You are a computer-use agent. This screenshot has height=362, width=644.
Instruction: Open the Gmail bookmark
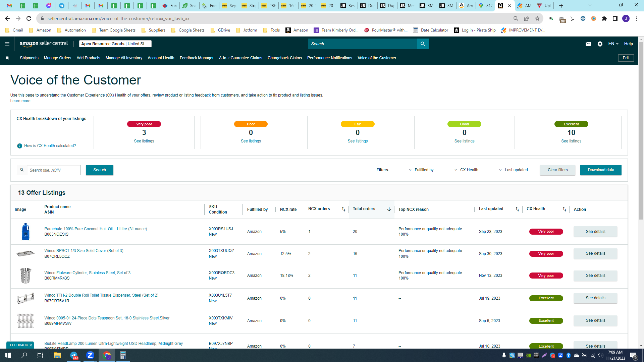click(14, 30)
